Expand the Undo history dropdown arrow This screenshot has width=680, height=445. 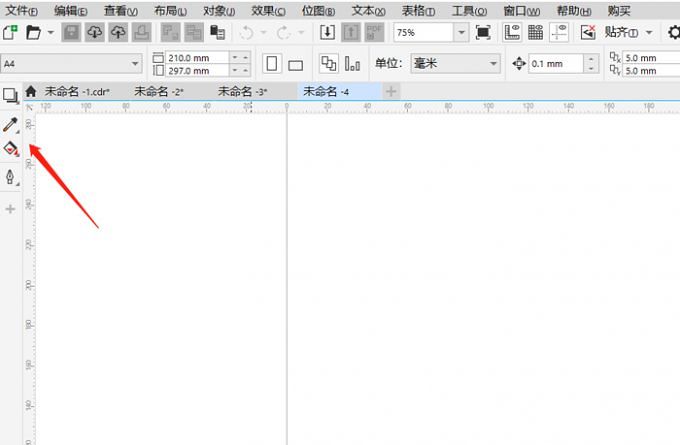click(x=263, y=33)
